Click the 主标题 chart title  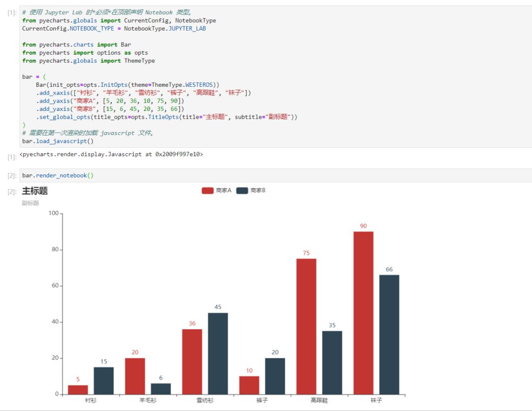[35, 191]
